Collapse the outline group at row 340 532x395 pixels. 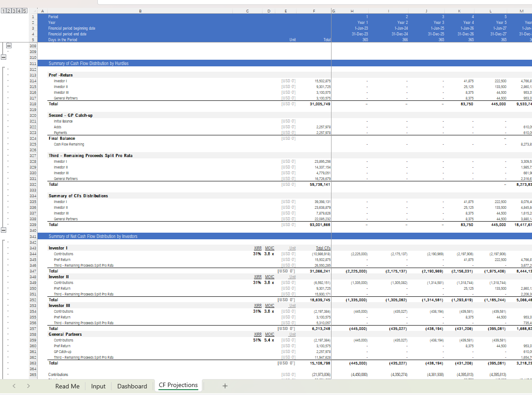pos(4,230)
